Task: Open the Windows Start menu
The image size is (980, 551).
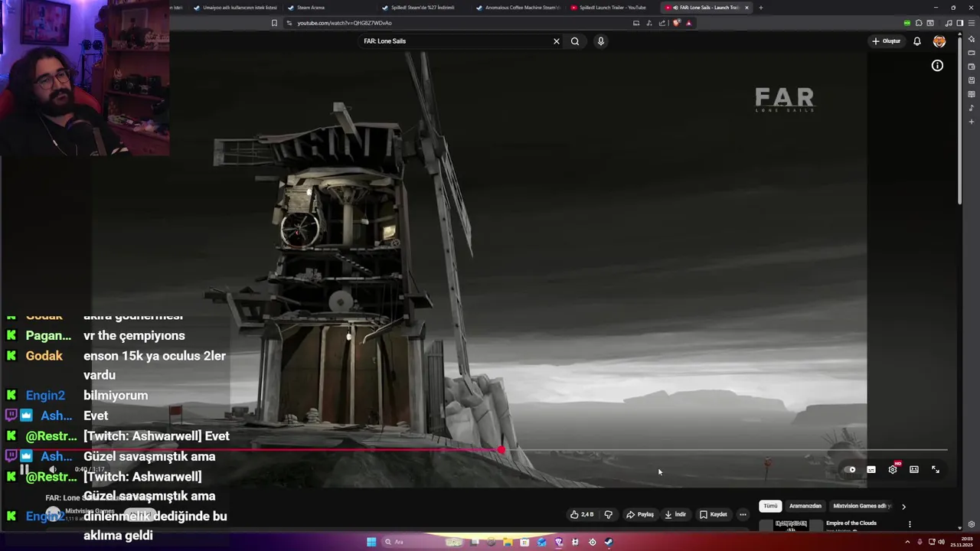Action: pyautogui.click(x=371, y=542)
